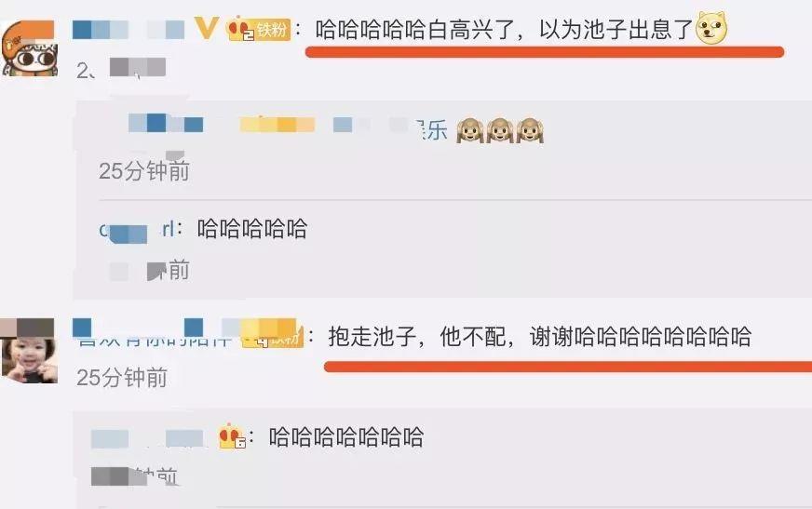
Task: Click the doge emoji after 出息了
Action: [x=711, y=28]
